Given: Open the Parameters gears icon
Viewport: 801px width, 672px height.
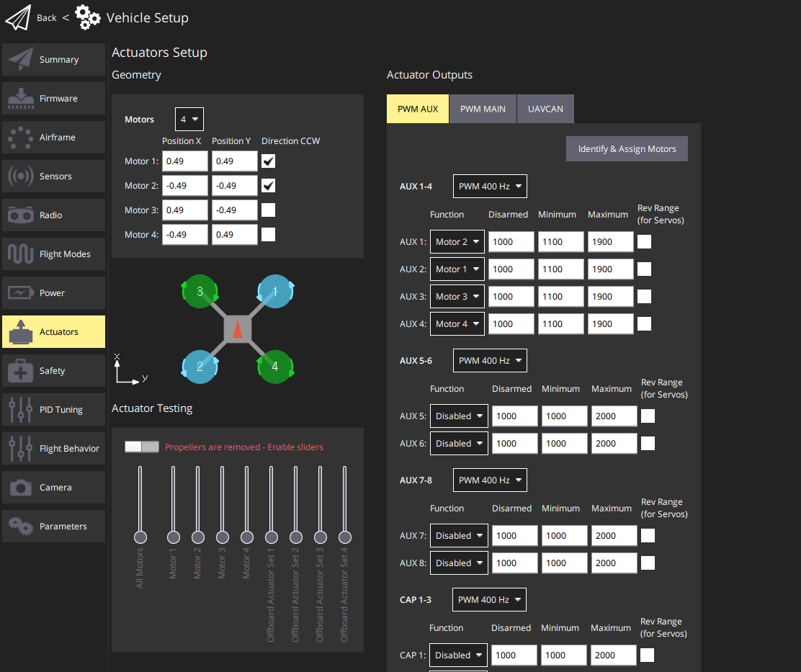Looking at the screenshot, I should pyautogui.click(x=21, y=527).
